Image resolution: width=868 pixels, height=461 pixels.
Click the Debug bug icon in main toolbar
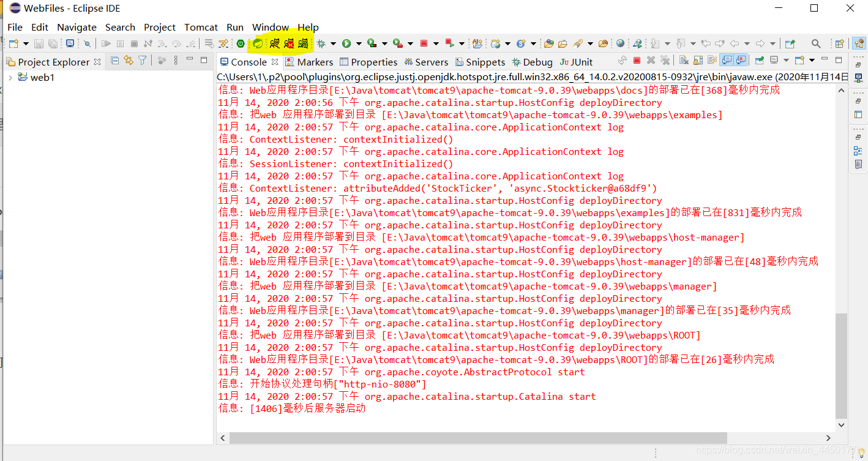320,43
